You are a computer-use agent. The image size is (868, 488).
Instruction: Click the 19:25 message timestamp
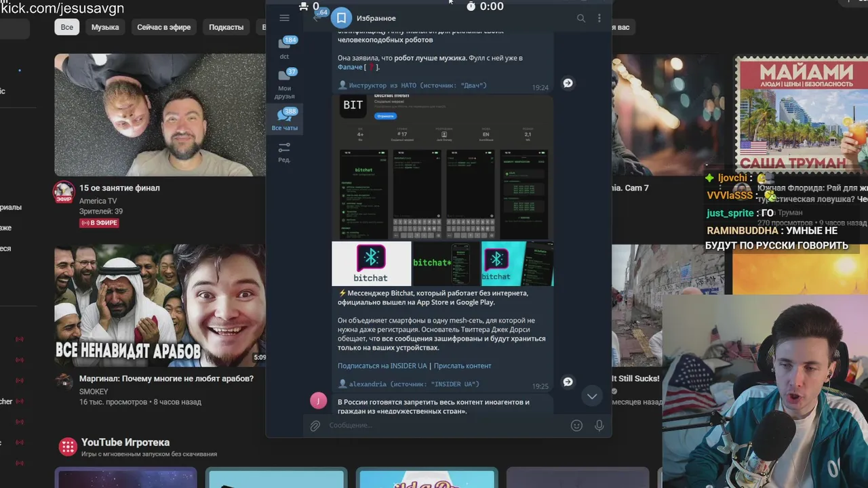coord(540,386)
